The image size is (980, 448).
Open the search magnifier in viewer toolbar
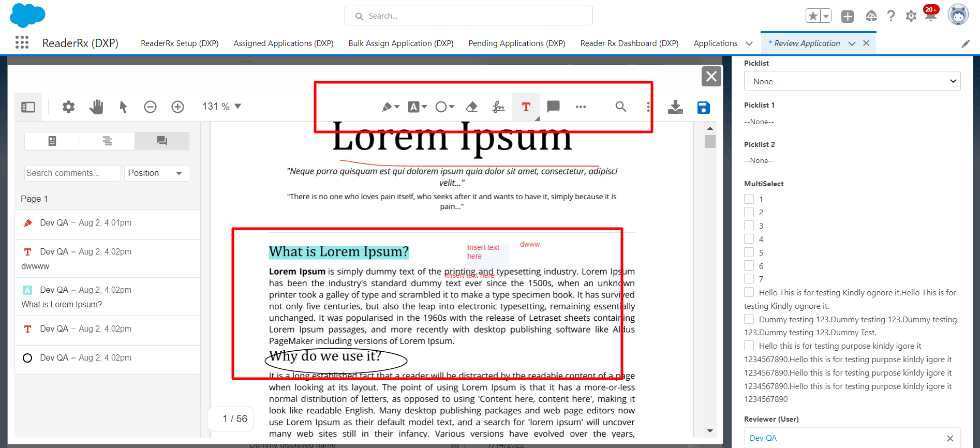pos(620,107)
